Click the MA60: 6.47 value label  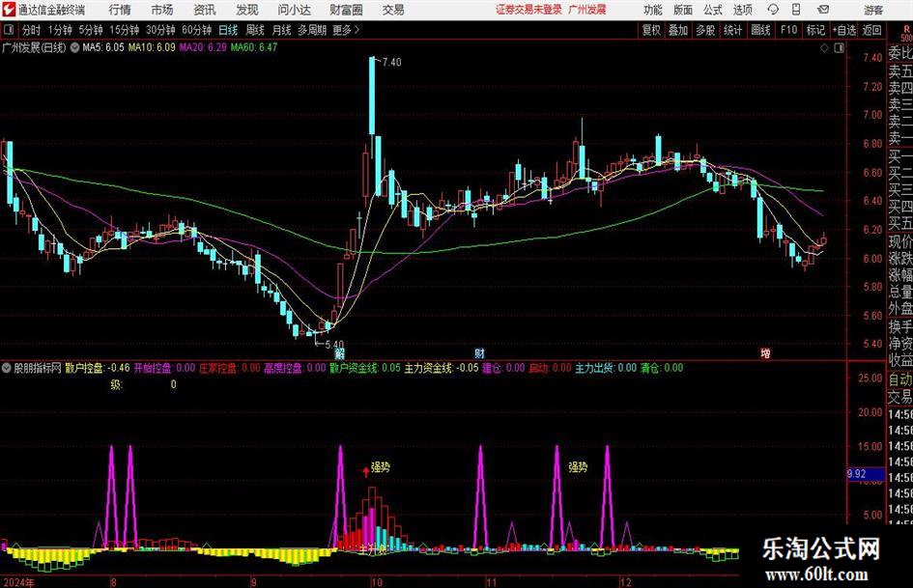pos(254,47)
